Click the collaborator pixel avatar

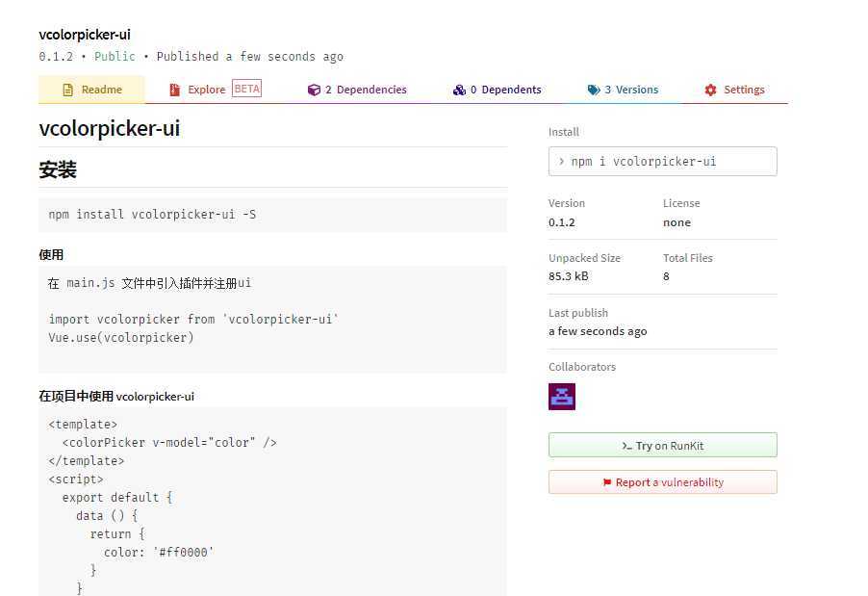click(x=562, y=396)
